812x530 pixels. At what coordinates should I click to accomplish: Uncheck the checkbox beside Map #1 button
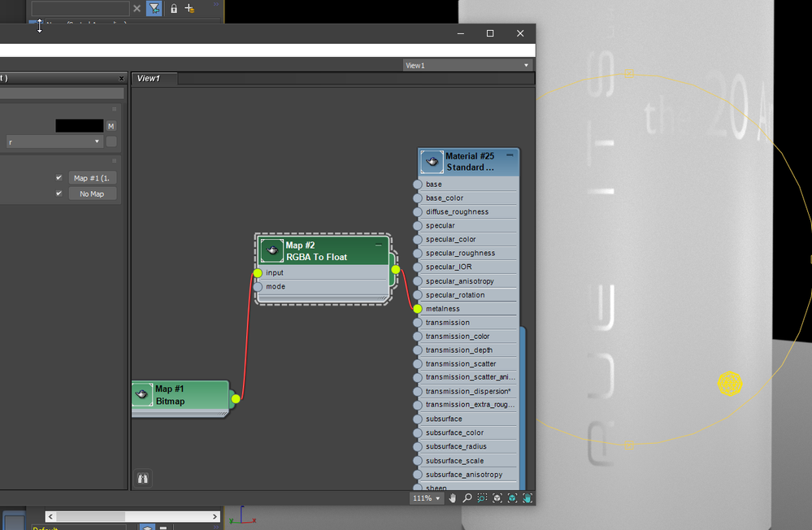[x=59, y=178]
